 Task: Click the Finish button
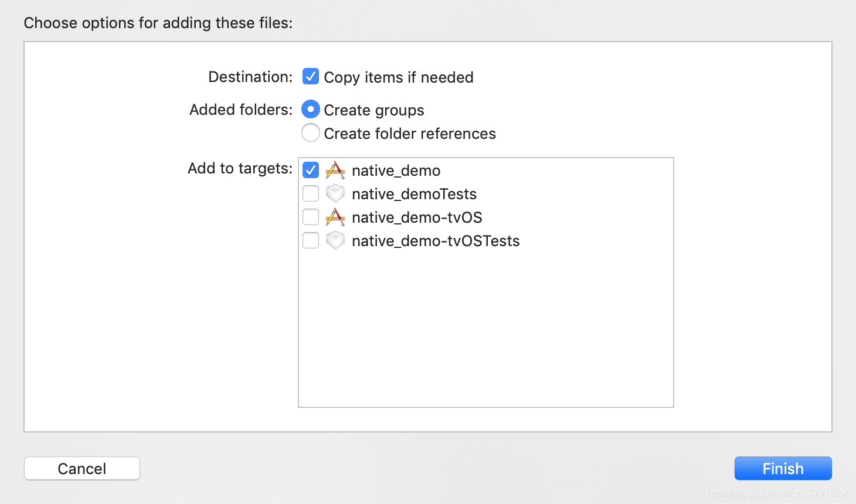(x=783, y=468)
